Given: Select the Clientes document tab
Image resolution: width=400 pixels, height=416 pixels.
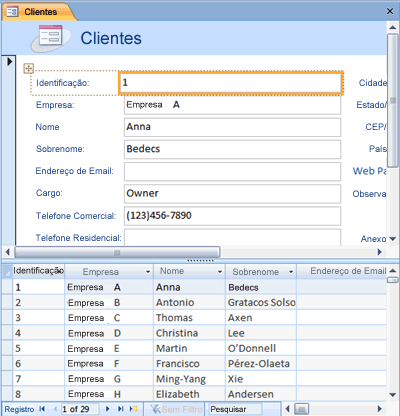Looking at the screenshot, I should [x=37, y=12].
